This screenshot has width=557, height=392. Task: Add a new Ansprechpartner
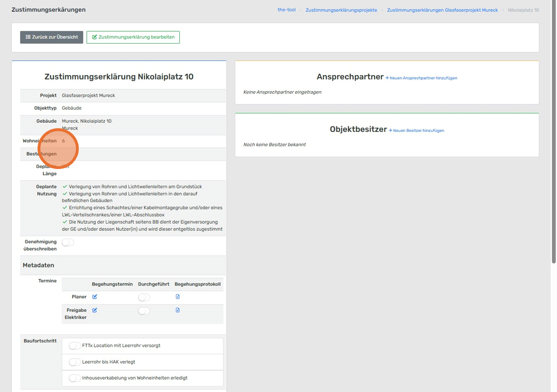click(421, 78)
